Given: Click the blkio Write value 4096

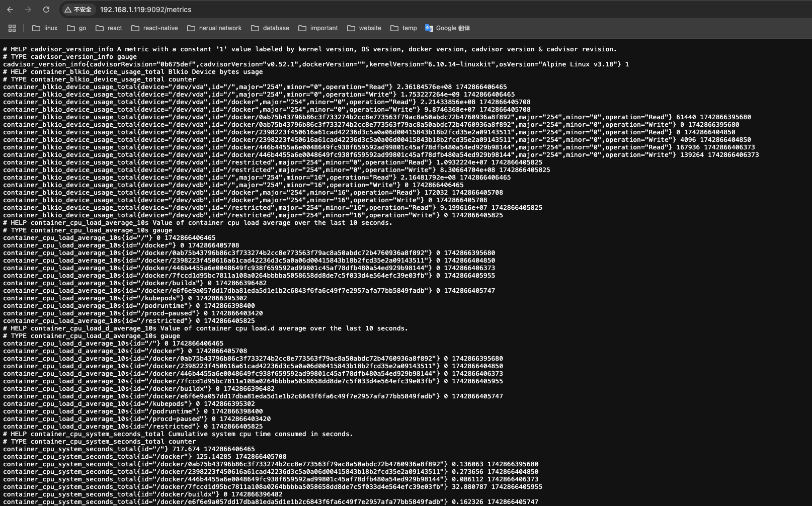Looking at the screenshot, I should 688,140.
